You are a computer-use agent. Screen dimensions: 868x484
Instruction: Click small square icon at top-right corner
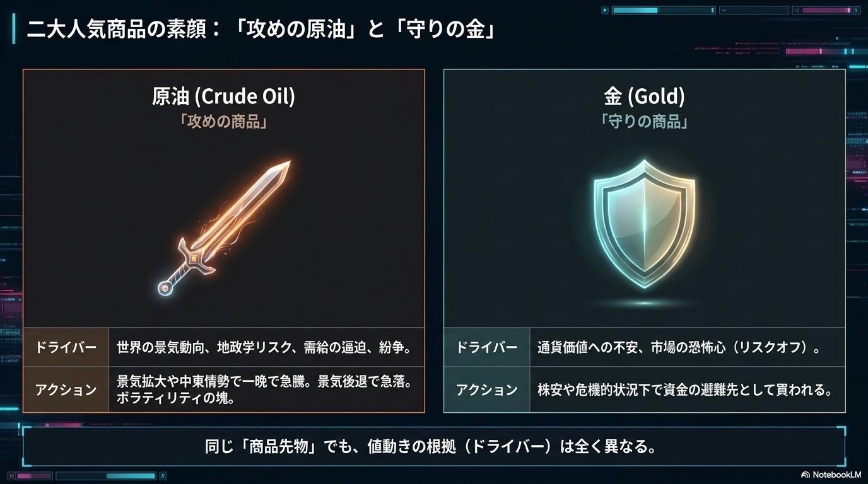pyautogui.click(x=857, y=10)
